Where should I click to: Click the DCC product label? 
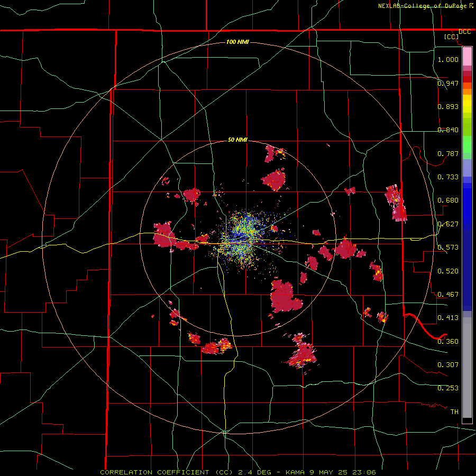tap(464, 32)
